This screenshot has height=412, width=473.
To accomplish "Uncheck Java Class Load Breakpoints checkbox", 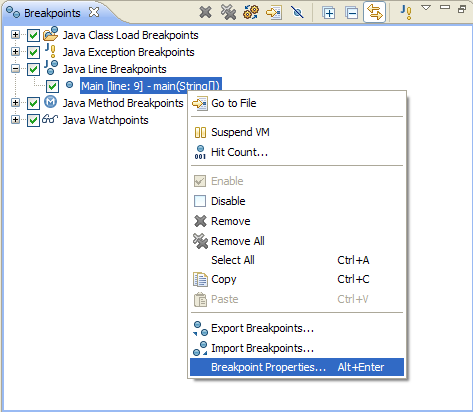I will 33,35.
